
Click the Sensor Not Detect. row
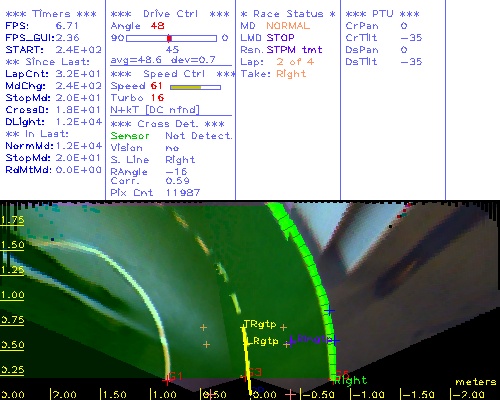tap(171, 136)
